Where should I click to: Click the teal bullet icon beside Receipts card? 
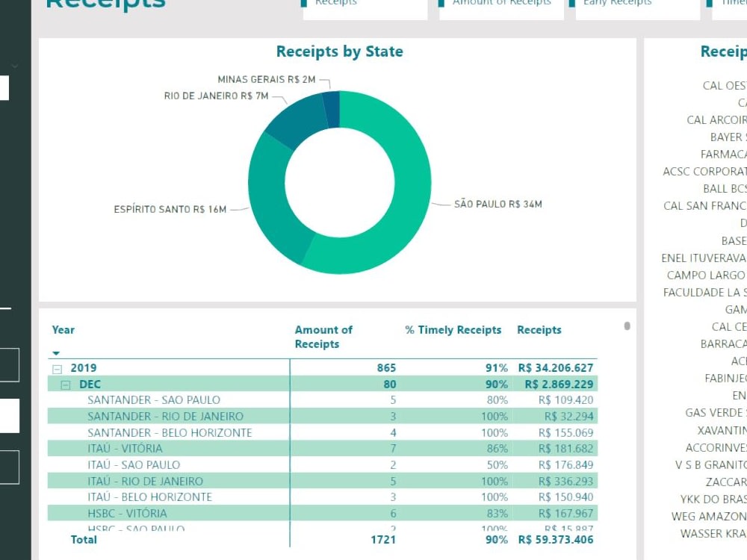pos(306,4)
